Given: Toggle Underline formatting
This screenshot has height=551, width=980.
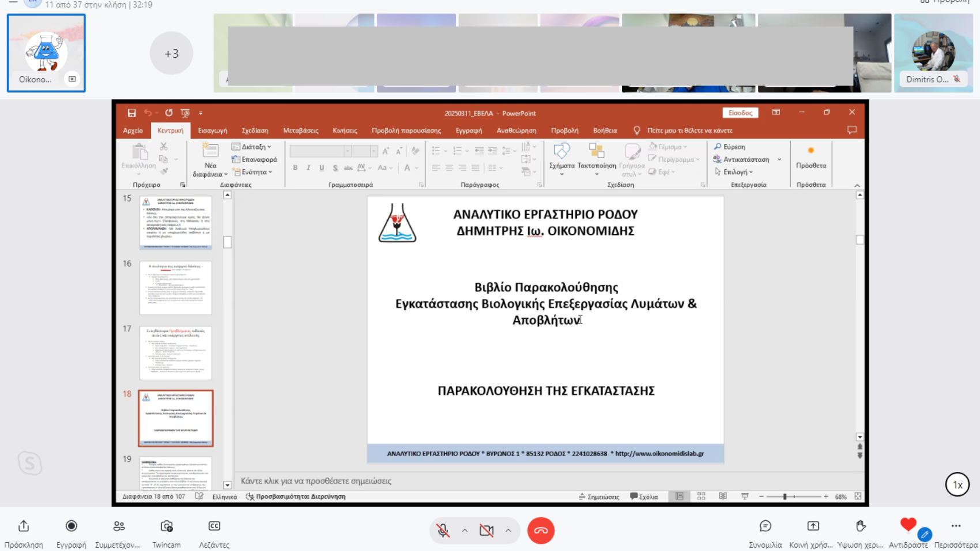Looking at the screenshot, I should click(322, 168).
